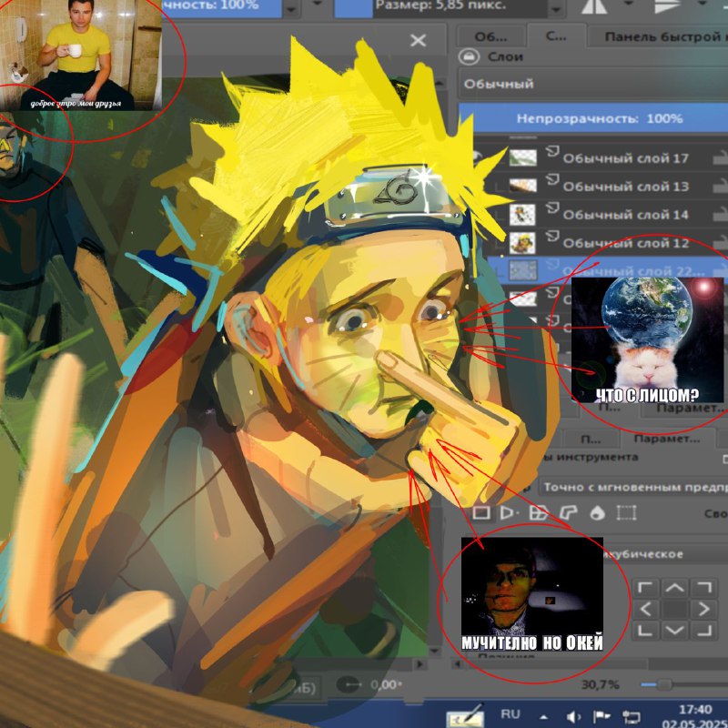Open the tablet input panel taskbar icon
Viewport: 728px width, 728px height.
point(466,715)
